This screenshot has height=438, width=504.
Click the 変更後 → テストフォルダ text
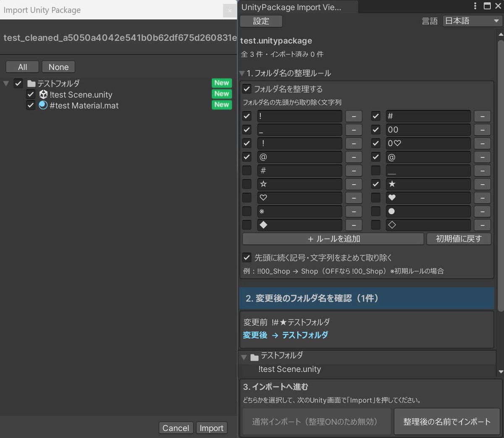coord(286,335)
